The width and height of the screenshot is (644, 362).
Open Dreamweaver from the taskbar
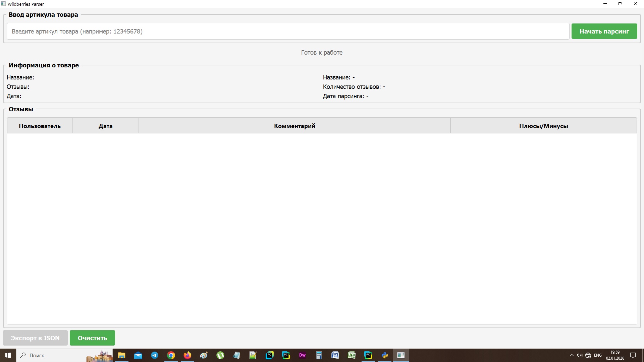(302, 355)
